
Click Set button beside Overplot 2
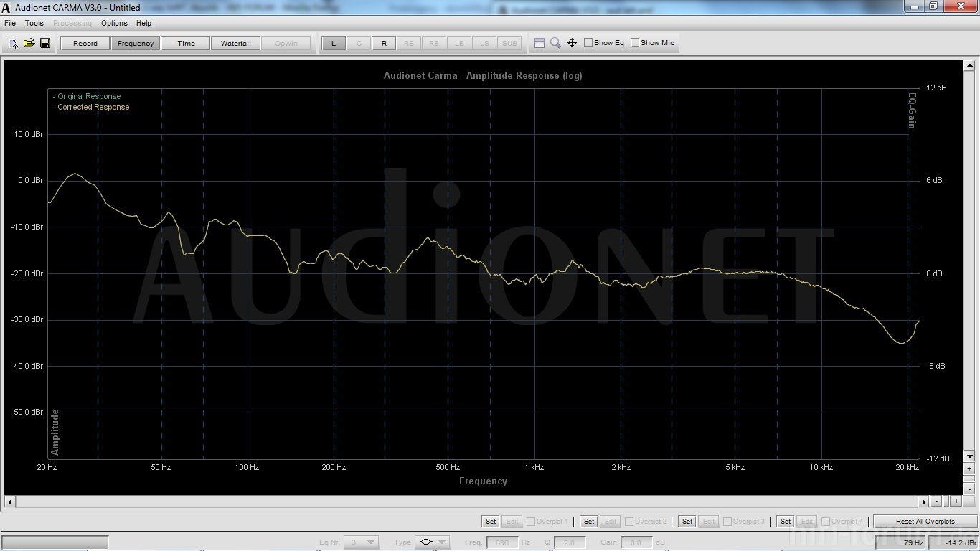point(589,522)
